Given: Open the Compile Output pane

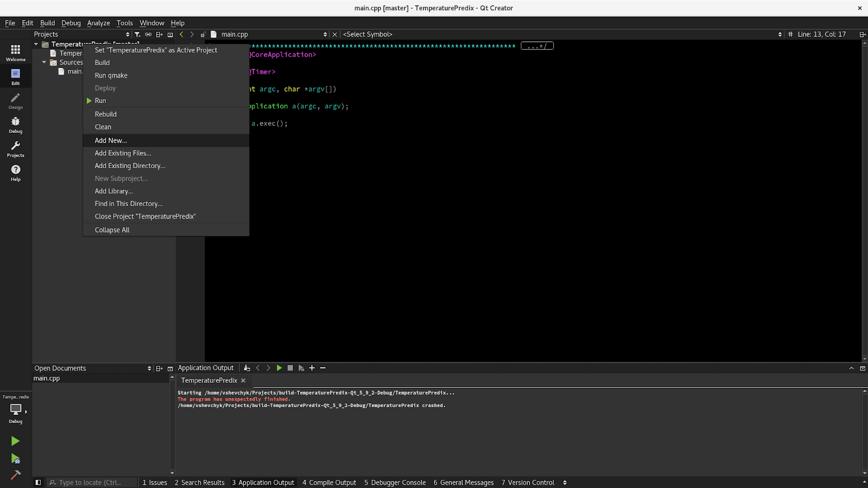Looking at the screenshot, I should [x=329, y=483].
